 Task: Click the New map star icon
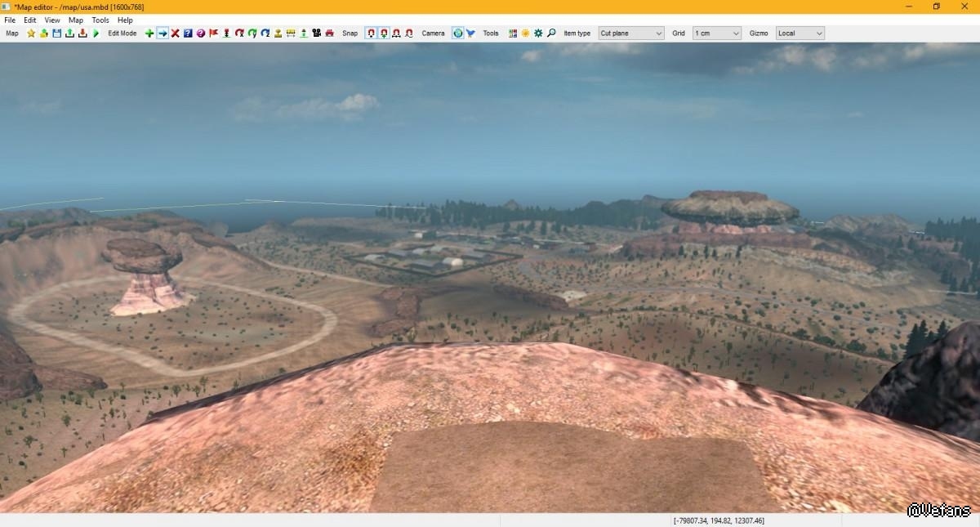(31, 33)
